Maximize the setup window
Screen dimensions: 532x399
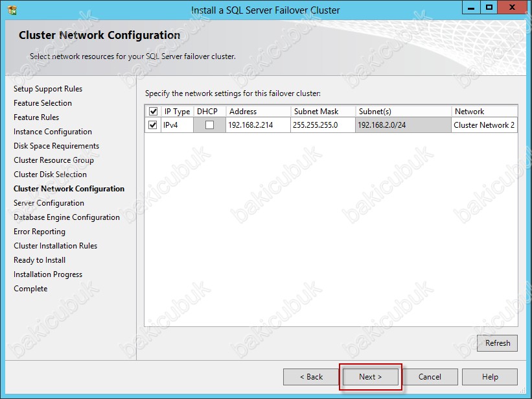tap(489, 8)
